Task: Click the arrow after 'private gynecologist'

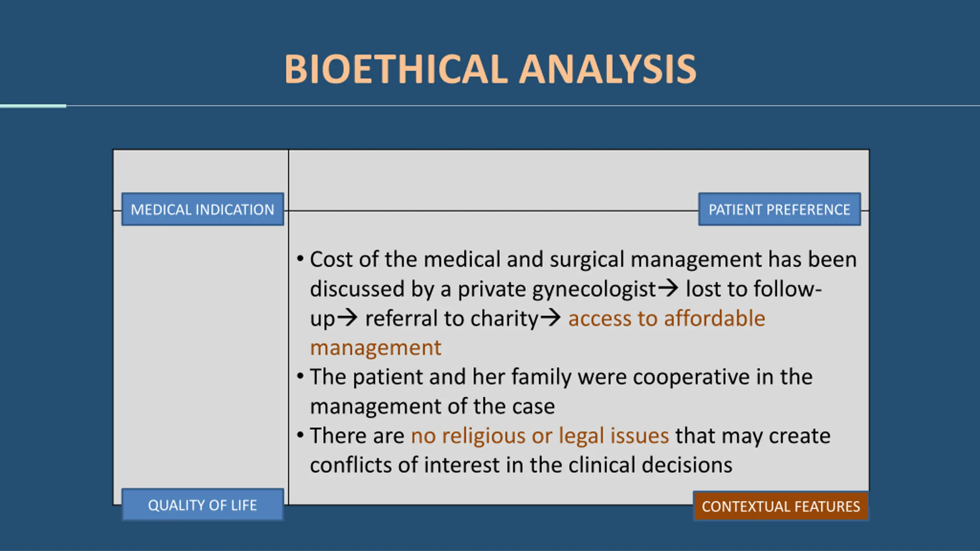Action: tap(668, 288)
